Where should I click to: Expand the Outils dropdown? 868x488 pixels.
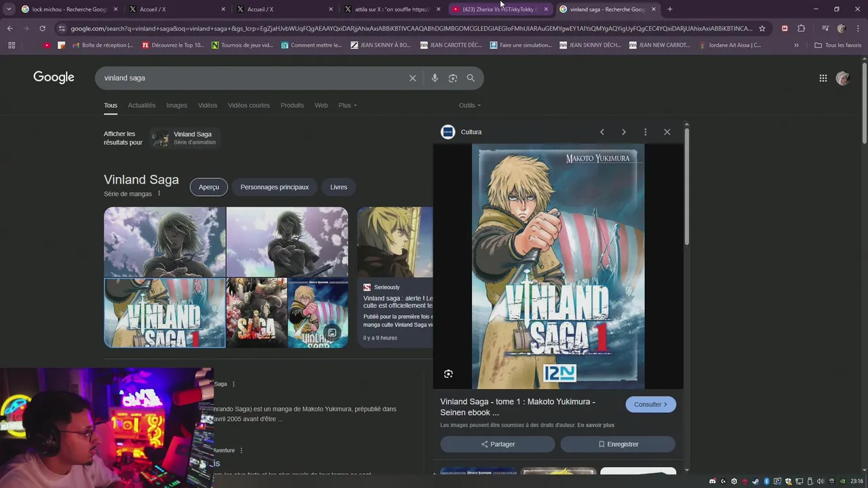469,106
